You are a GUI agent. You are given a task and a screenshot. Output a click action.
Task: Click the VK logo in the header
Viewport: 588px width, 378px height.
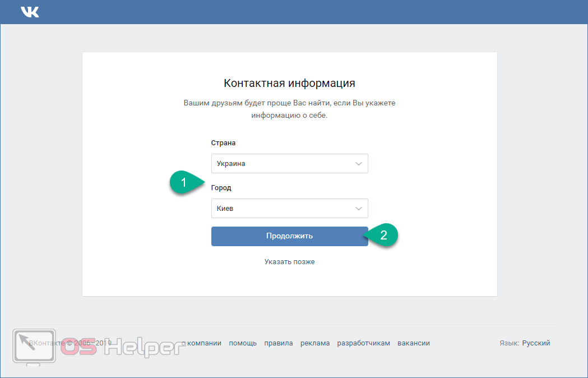[x=30, y=12]
